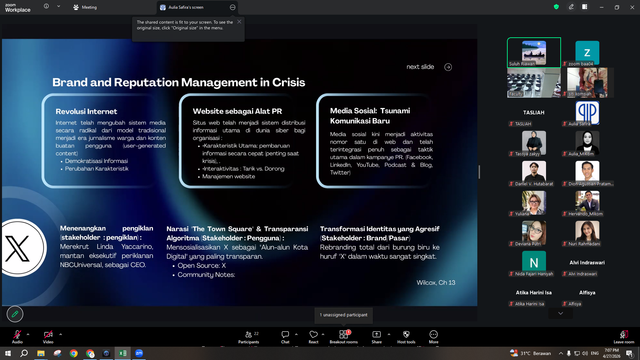This screenshot has height=360, width=640.
Task: Switch to the Meeting tab
Action: [85, 7]
